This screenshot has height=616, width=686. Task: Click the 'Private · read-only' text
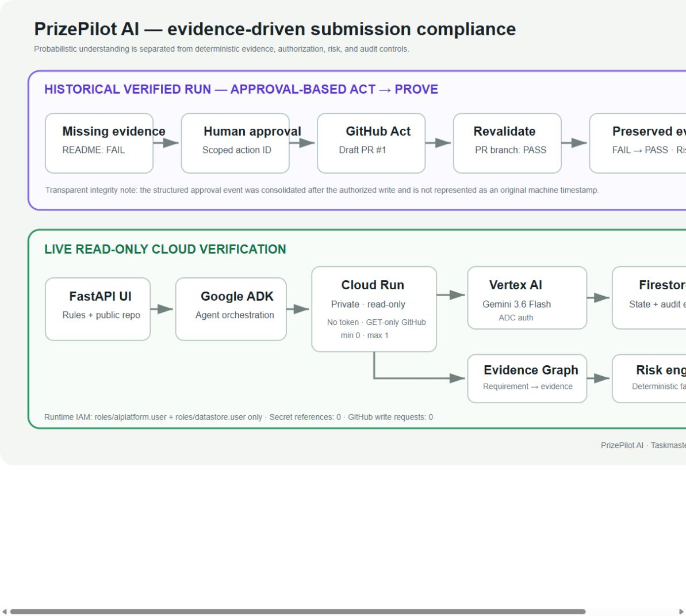point(368,304)
